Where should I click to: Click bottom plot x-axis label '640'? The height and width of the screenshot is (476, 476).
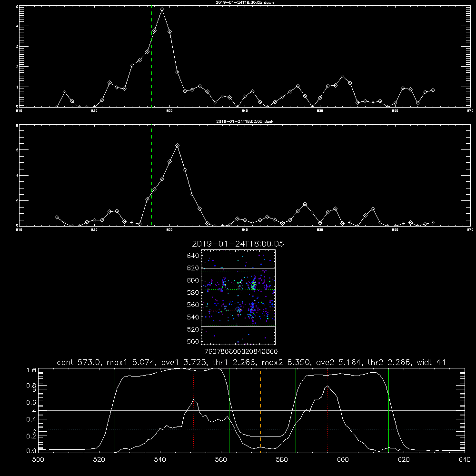click(x=465, y=460)
